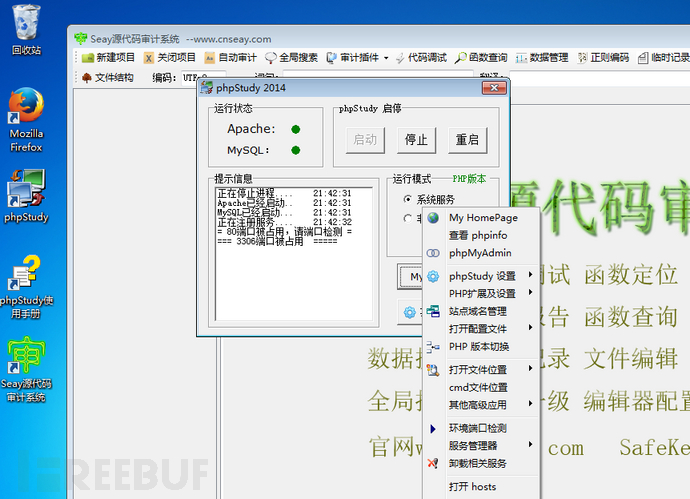Click the partially hidden My button
Image resolution: width=690 pixels, height=499 pixels.
[410, 276]
